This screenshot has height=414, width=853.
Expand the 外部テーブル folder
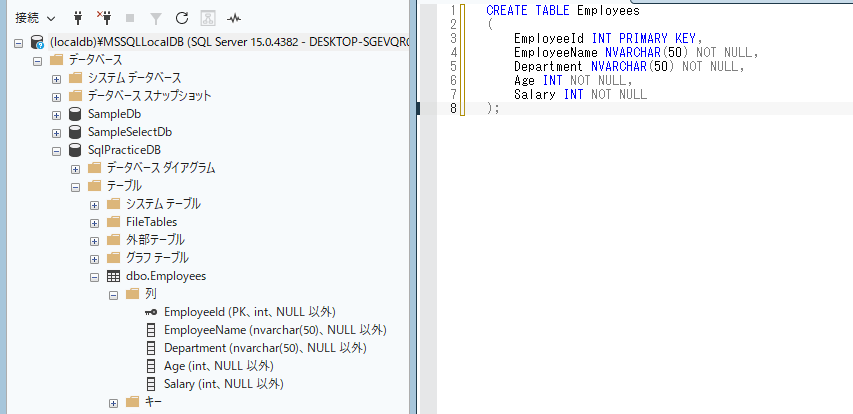click(95, 240)
